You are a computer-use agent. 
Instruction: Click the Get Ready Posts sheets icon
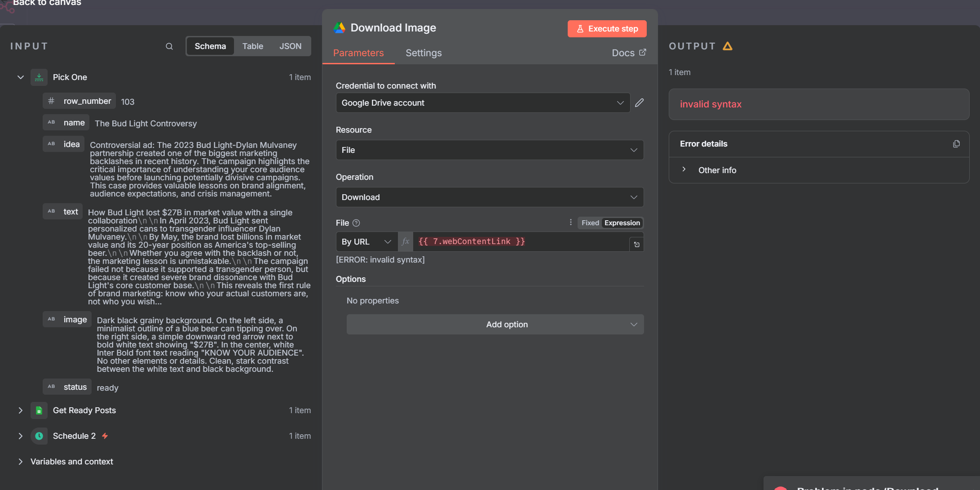(x=39, y=410)
